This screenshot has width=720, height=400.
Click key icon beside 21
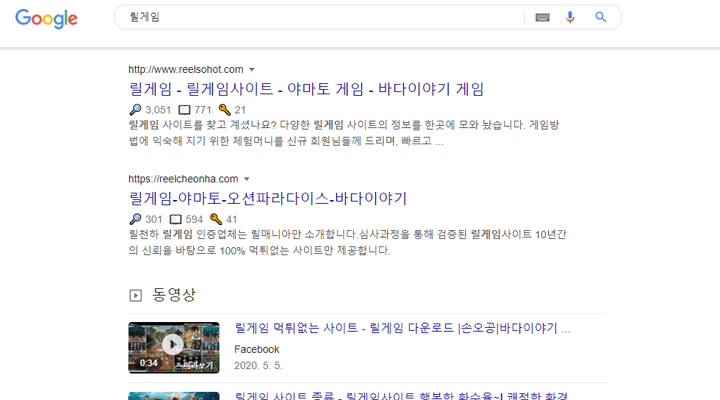coord(224,110)
